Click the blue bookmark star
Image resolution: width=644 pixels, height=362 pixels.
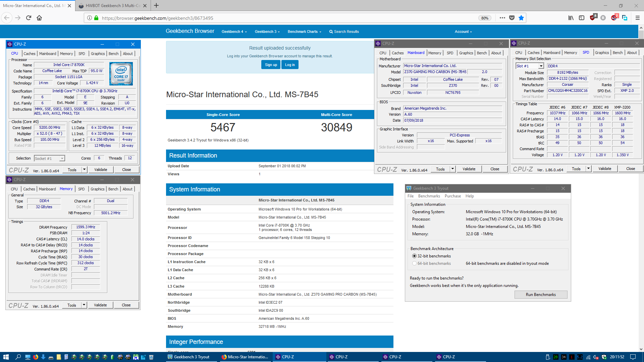click(x=521, y=18)
